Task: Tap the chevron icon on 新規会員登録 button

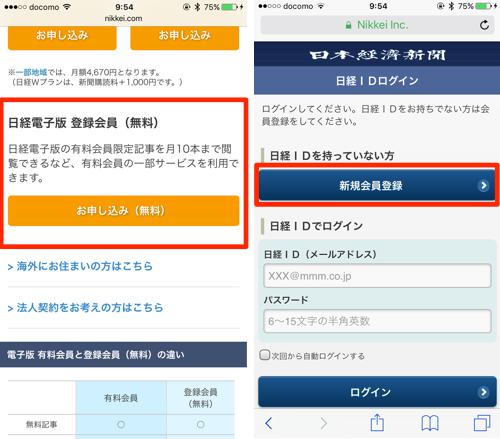Action: click(x=483, y=185)
